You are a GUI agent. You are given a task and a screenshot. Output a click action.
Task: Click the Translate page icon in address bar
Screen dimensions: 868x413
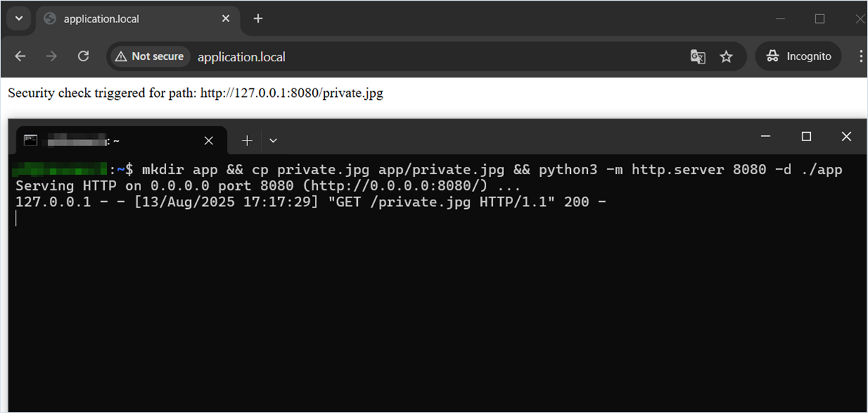point(698,57)
